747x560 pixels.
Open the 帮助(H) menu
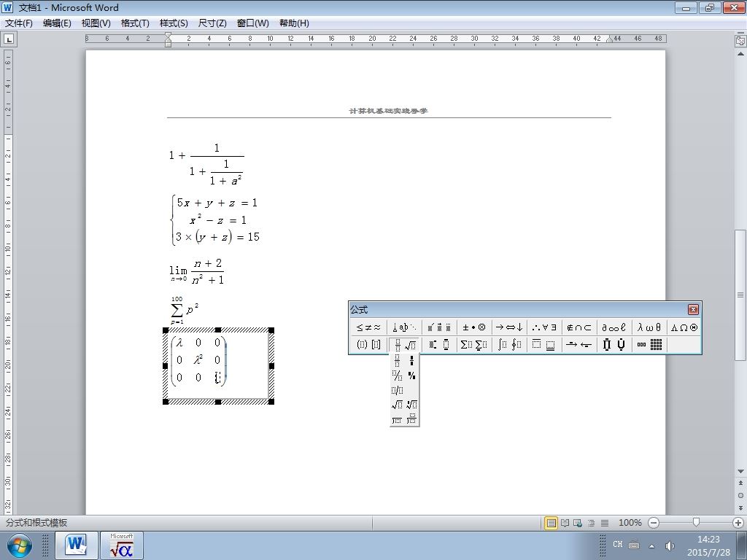tap(294, 23)
